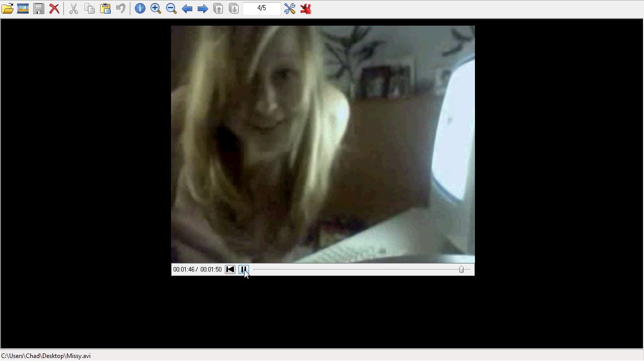644x361 pixels.
Task: Cut with the scissors icon
Action: [x=73, y=9]
